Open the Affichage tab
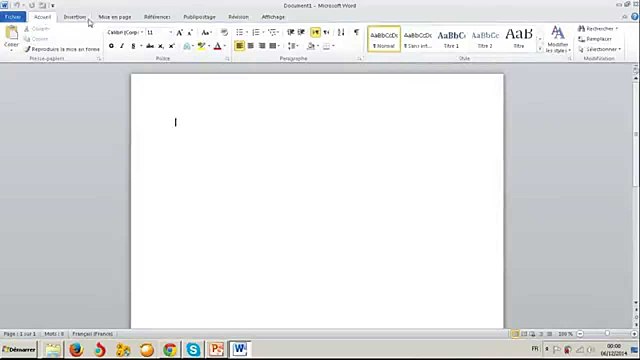Viewport: 640px width, 360px height. coord(273,17)
